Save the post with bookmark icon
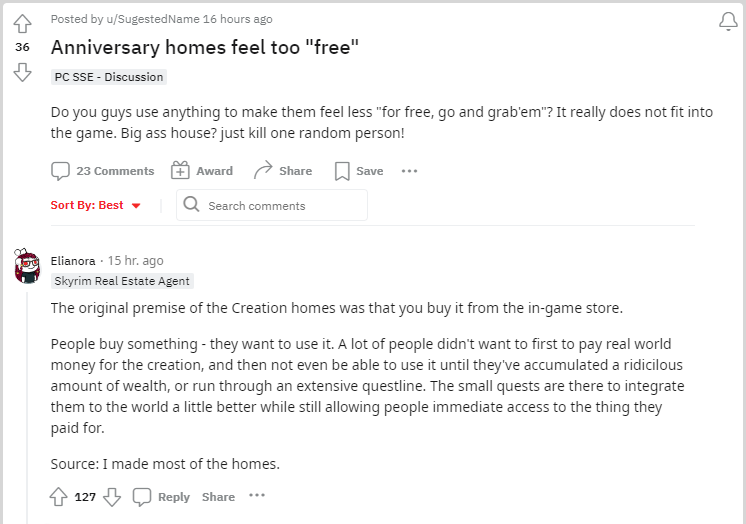Screen dimensions: 746x524 (x=359, y=171)
